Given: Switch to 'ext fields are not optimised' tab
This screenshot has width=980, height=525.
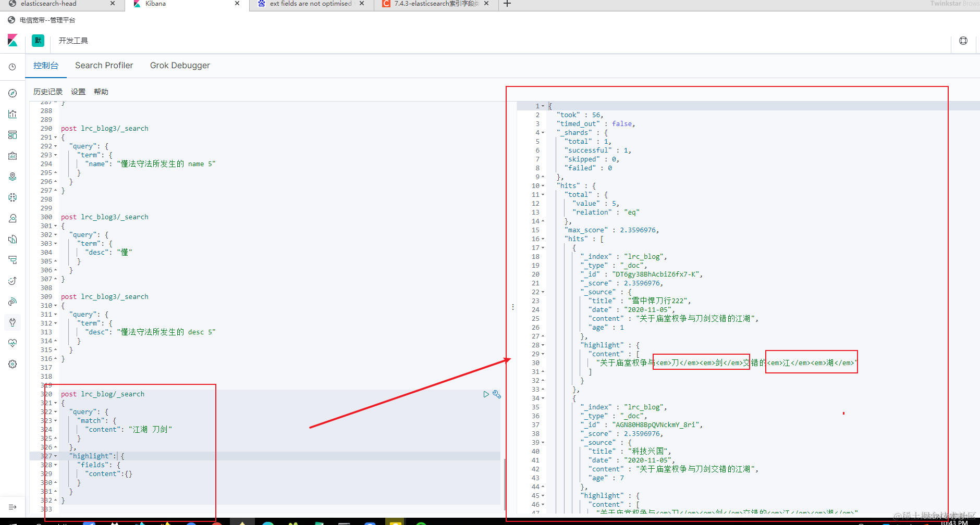Looking at the screenshot, I should point(311,4).
